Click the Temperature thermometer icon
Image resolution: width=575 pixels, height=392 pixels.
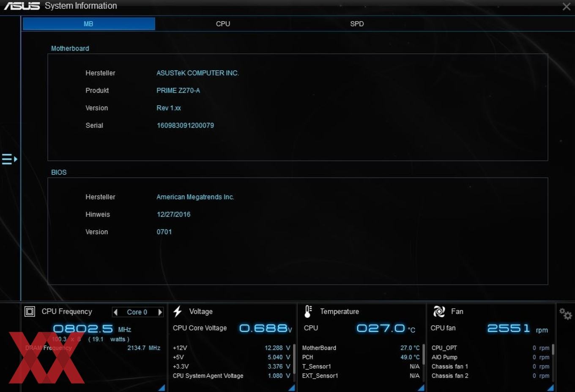click(x=308, y=312)
